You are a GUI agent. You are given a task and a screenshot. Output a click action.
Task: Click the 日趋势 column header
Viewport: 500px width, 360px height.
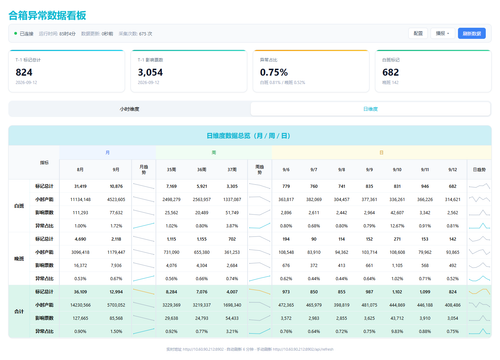[x=479, y=170]
